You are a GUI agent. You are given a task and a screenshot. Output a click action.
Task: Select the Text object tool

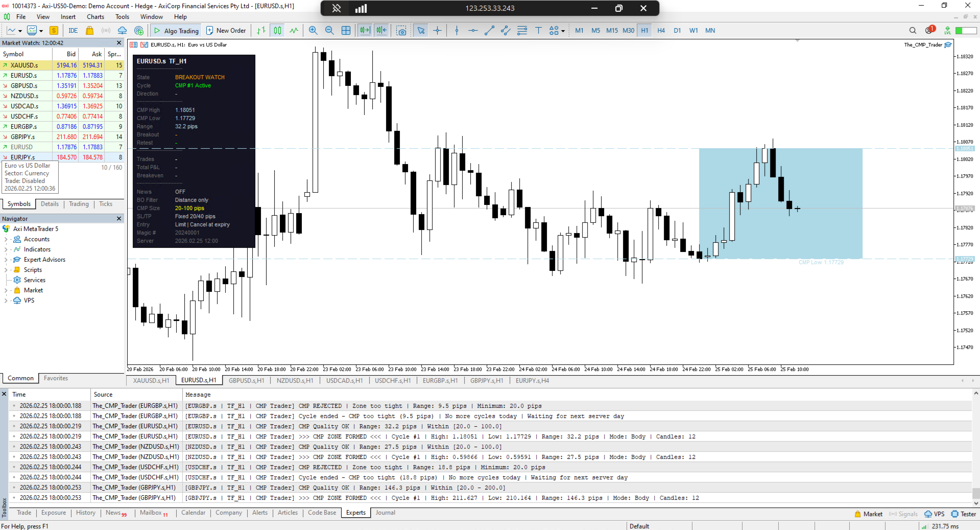coord(538,31)
